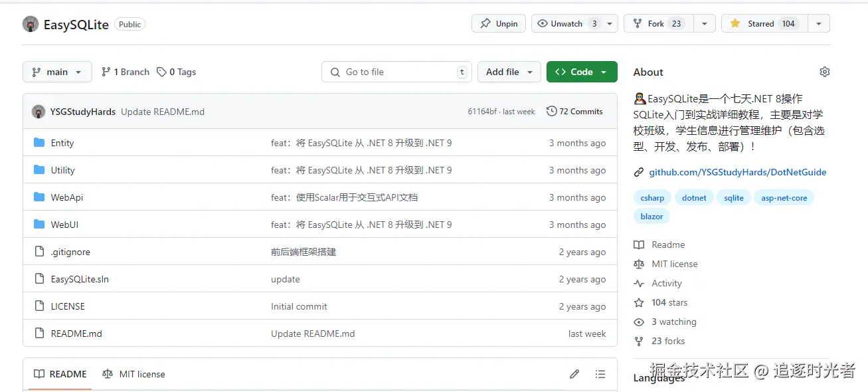Open the main branch selector
This screenshot has width=868, height=392.
57,72
